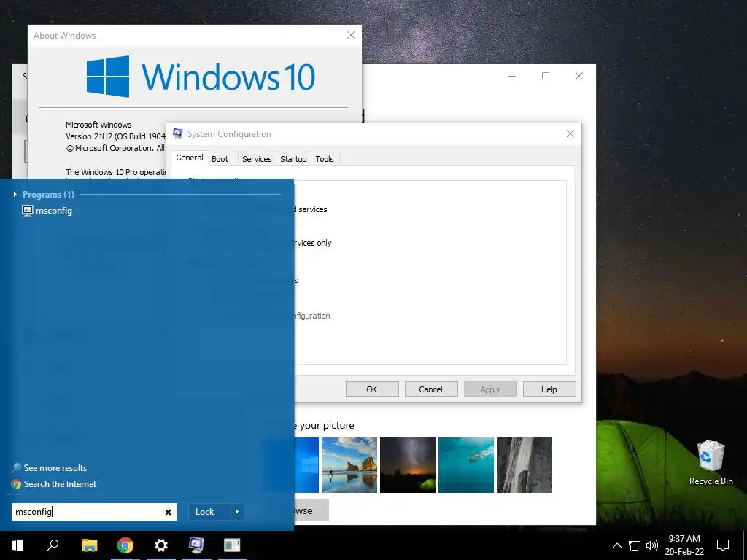Click OK in System Configuration
Screen dimensions: 747x560
372,389
